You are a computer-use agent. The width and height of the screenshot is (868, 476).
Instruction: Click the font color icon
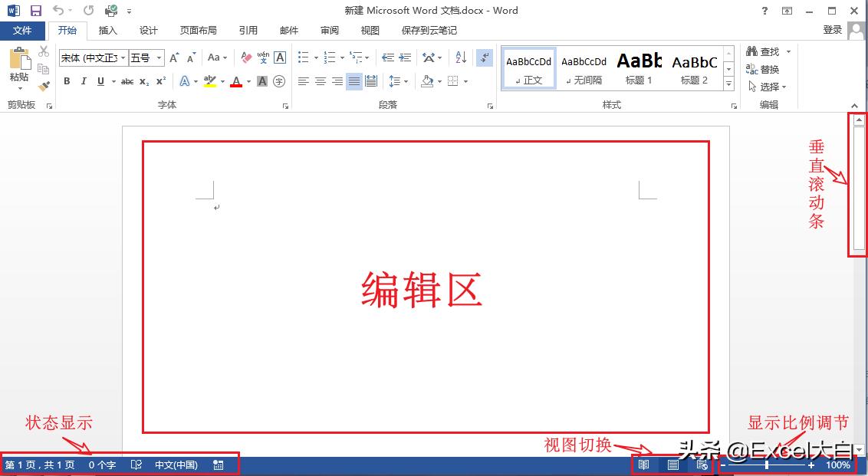(x=238, y=82)
